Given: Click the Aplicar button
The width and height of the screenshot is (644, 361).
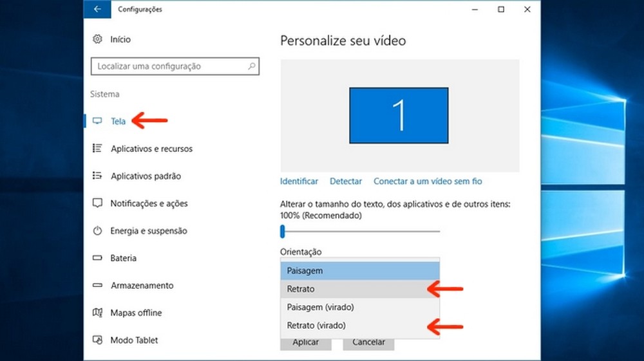Looking at the screenshot, I should (x=305, y=344).
